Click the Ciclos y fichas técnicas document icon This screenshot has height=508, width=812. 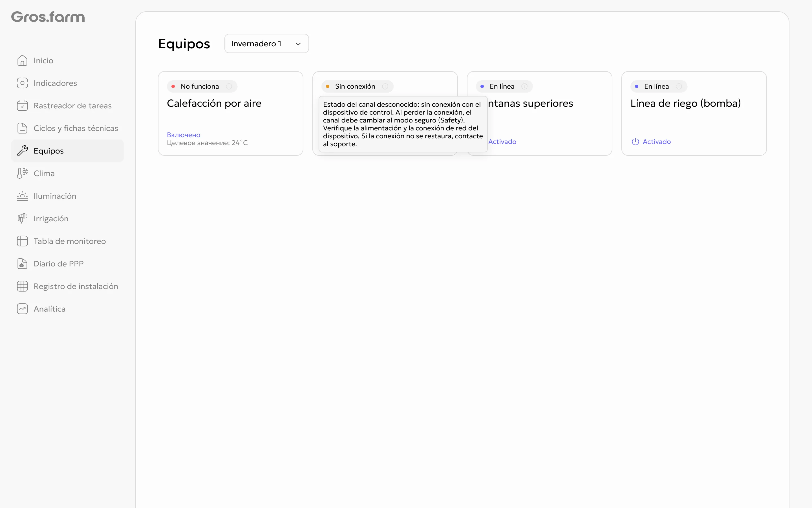[22, 128]
